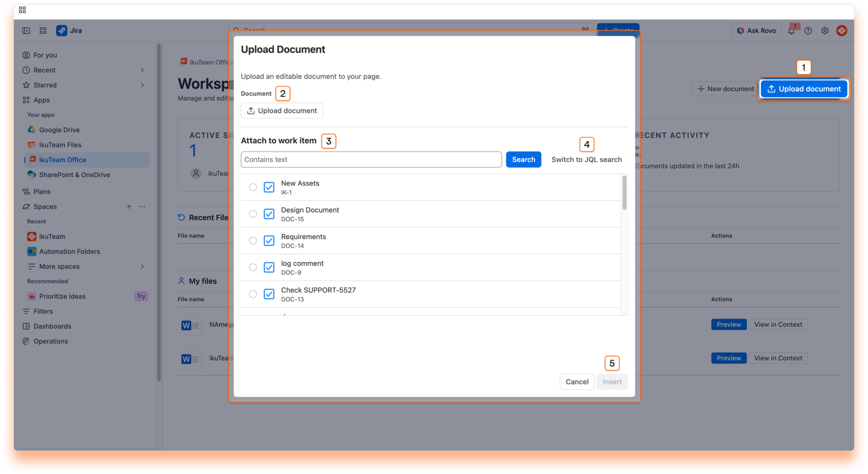Open the settings gear icon
Viewport: 868px width, 474px height.
pyautogui.click(x=825, y=30)
